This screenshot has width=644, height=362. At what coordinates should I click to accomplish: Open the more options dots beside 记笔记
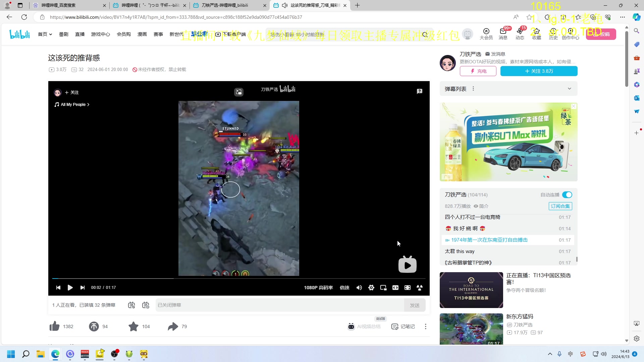pos(425,326)
